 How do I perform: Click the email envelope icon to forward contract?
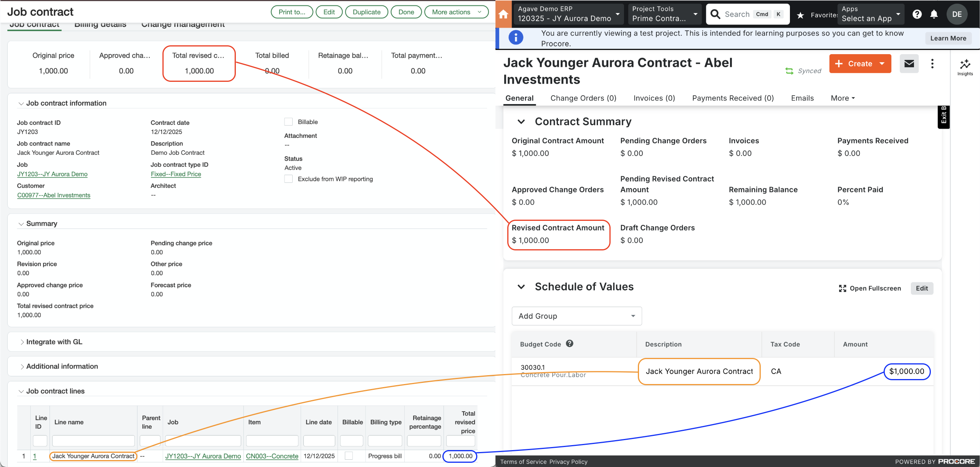909,63
